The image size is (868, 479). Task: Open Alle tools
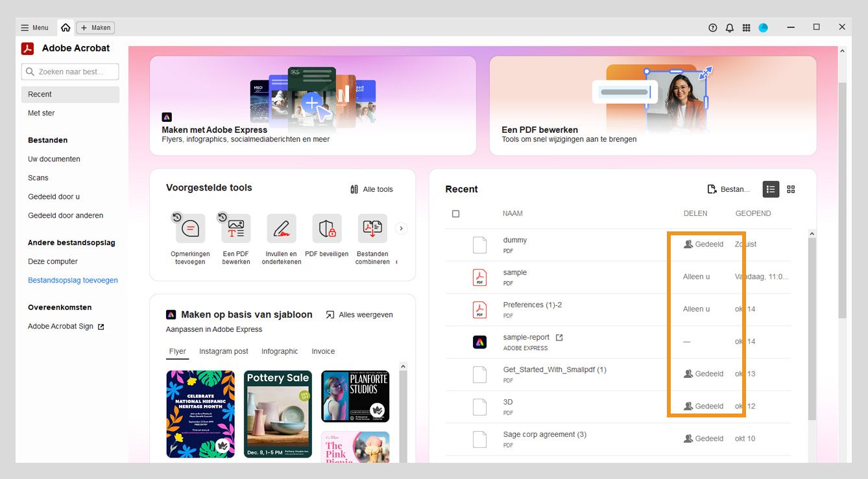[371, 189]
